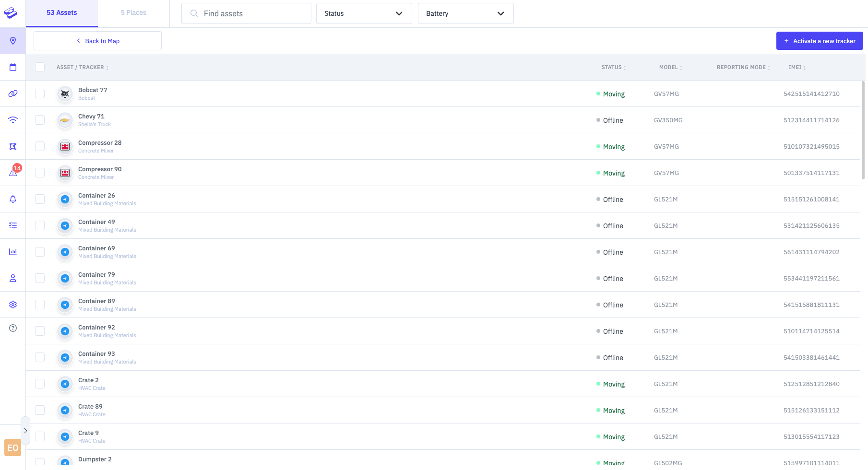Expand the collapsed sidebar with chevron arrow
This screenshot has width=868, height=470.
tap(25, 431)
